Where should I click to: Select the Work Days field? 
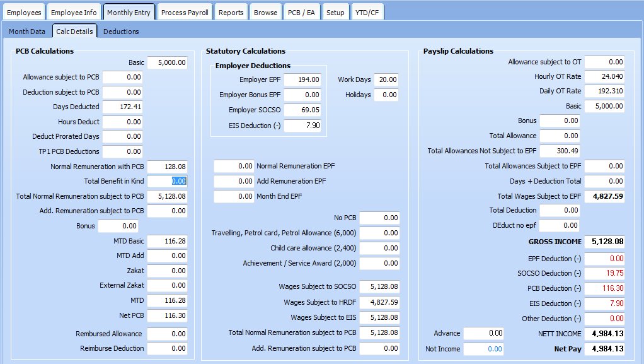click(386, 80)
